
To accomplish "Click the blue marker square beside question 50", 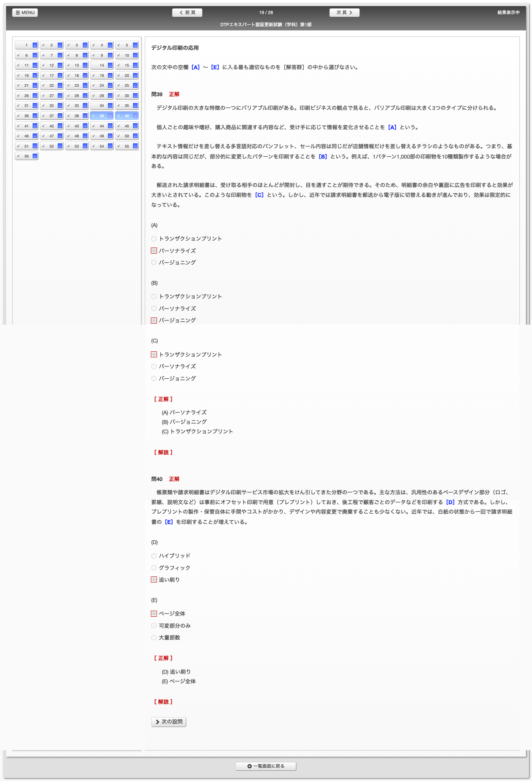I will point(135,136).
